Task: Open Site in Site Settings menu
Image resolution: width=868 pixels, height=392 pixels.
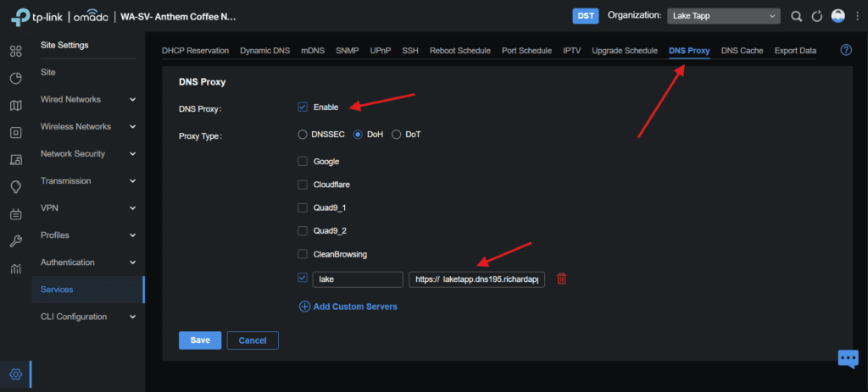Action: tap(88, 73)
